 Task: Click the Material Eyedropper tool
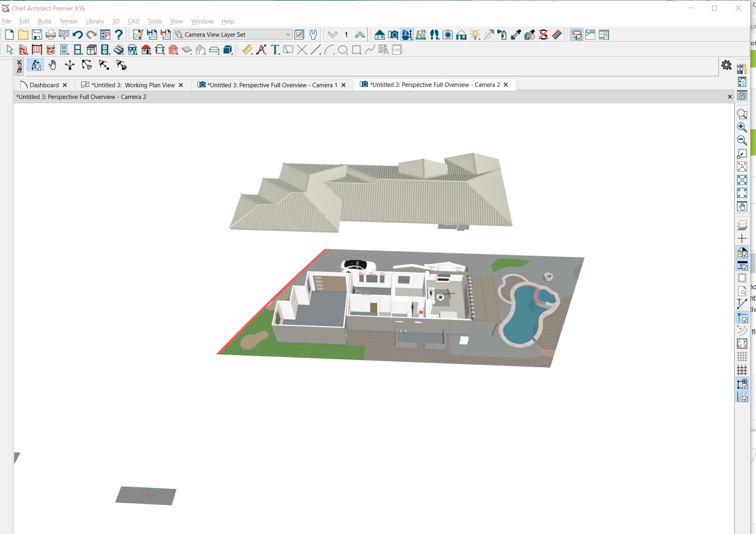tap(516, 35)
